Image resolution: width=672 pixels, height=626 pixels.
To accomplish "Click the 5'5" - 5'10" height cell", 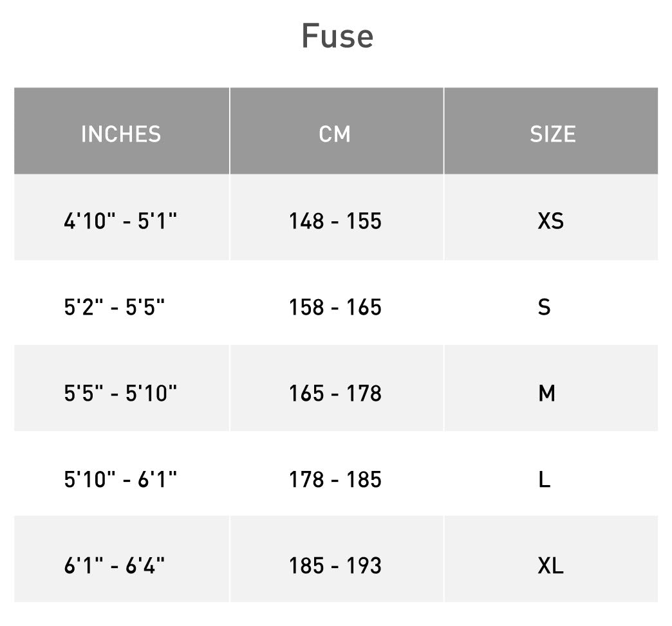I will point(120,393).
